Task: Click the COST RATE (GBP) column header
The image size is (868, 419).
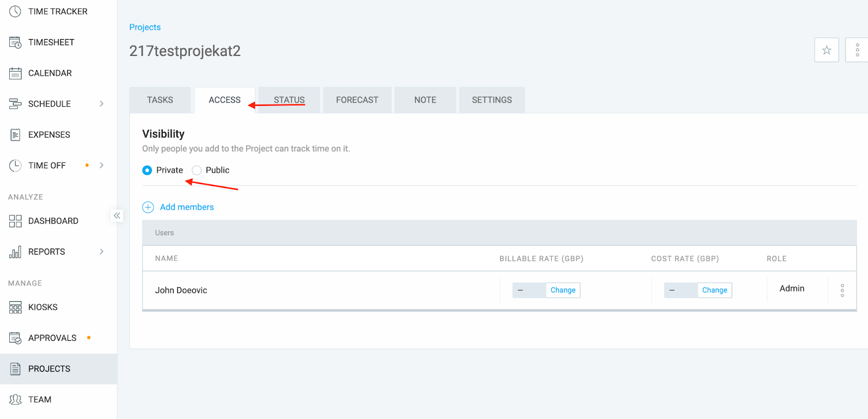Action: [x=685, y=258]
